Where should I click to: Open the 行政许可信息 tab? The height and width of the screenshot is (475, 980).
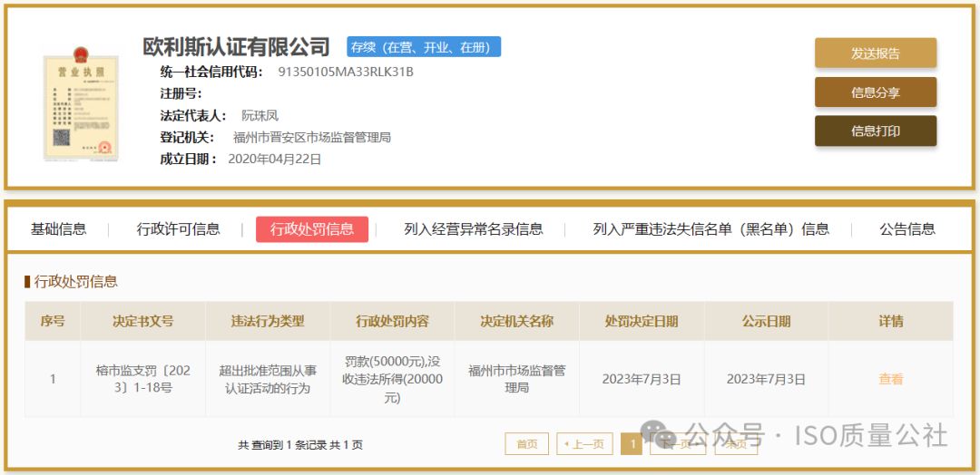tap(178, 229)
